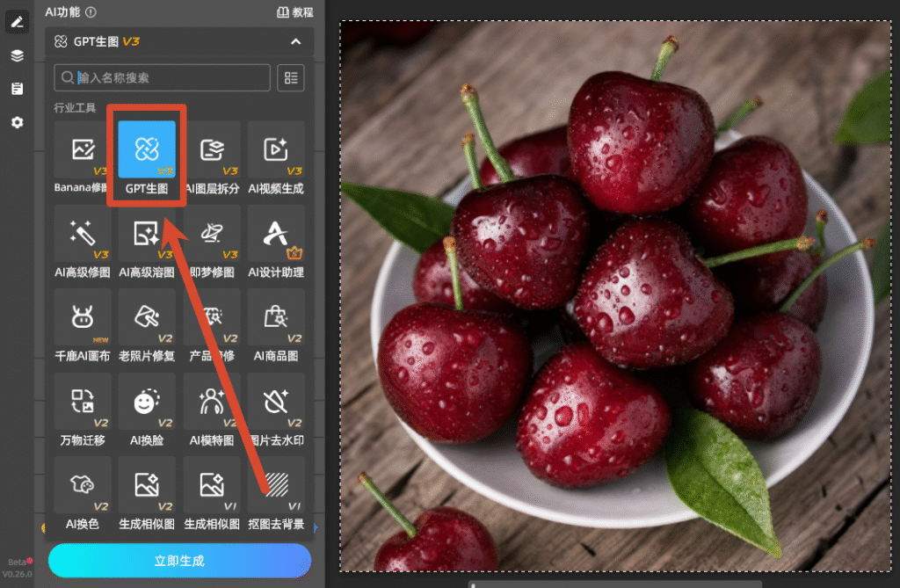
Task: Open the 即梦修图 tool
Action: pos(212,243)
